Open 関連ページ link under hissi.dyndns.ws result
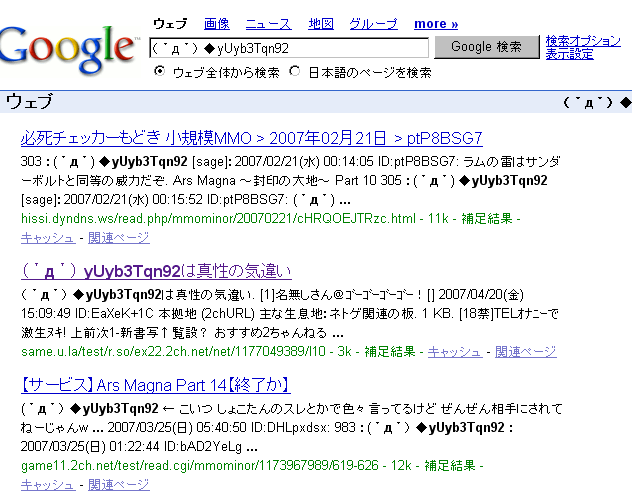This screenshot has height=497, width=632. (118, 238)
